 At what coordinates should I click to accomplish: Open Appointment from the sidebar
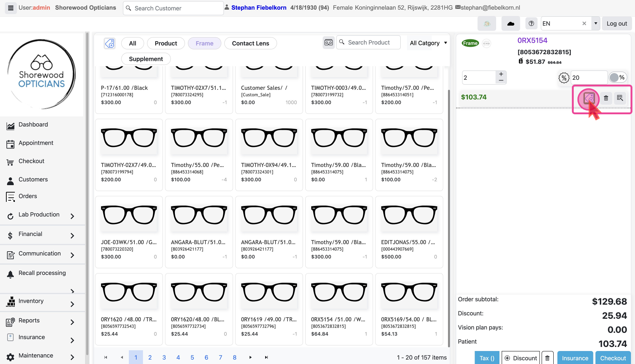[36, 143]
